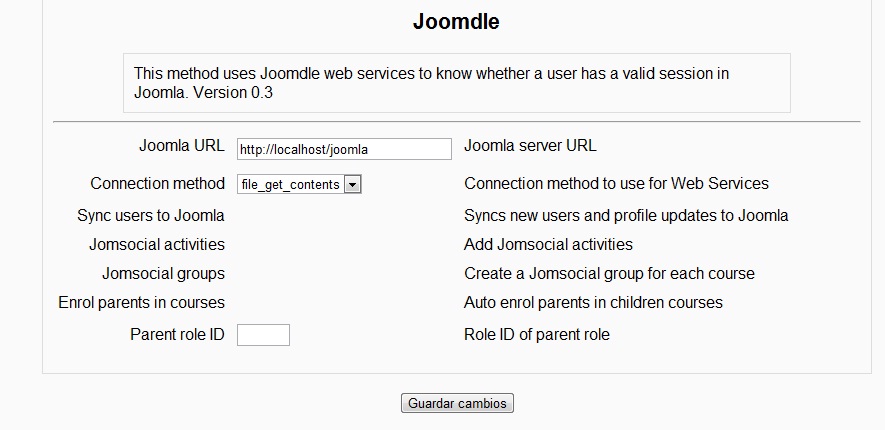Click the Joomla URL label

181,146
